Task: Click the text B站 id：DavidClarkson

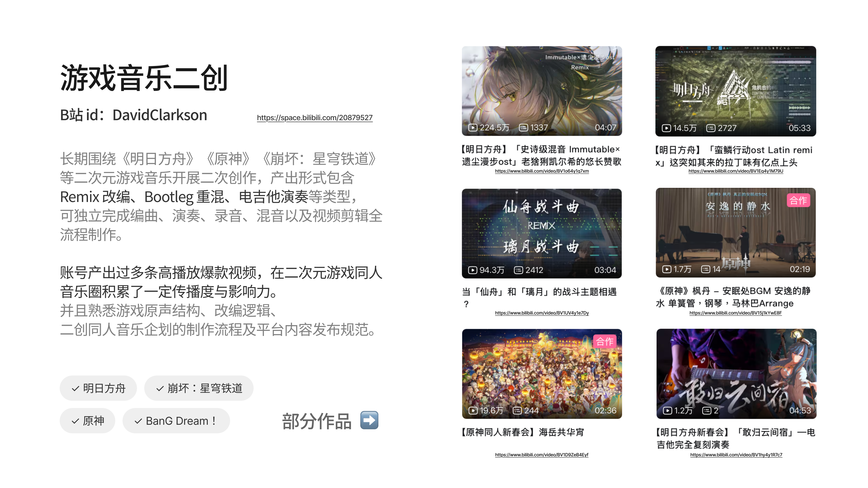Action: point(133,115)
